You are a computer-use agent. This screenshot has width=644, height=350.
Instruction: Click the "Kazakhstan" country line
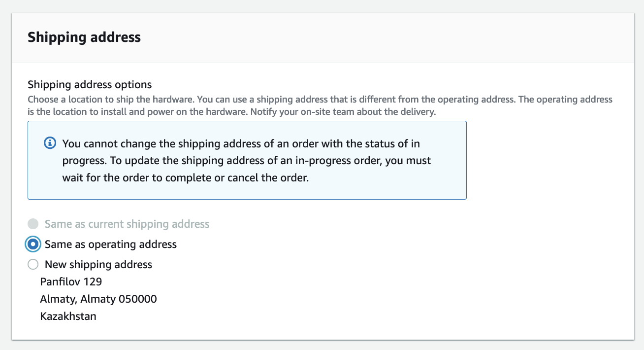[68, 316]
